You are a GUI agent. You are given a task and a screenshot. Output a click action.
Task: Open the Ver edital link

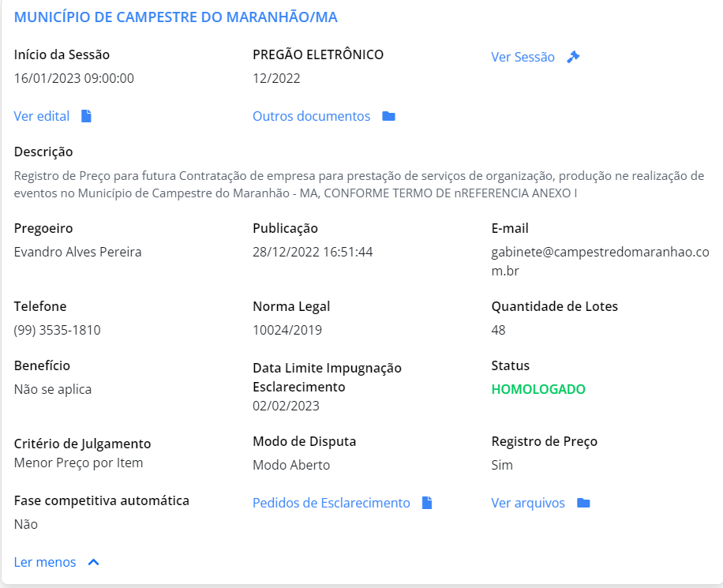pos(42,116)
